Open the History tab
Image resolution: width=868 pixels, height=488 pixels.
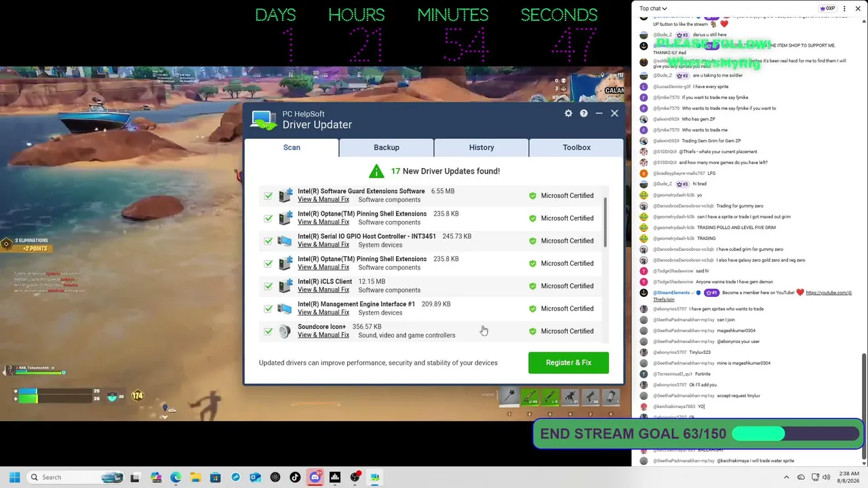481,147
